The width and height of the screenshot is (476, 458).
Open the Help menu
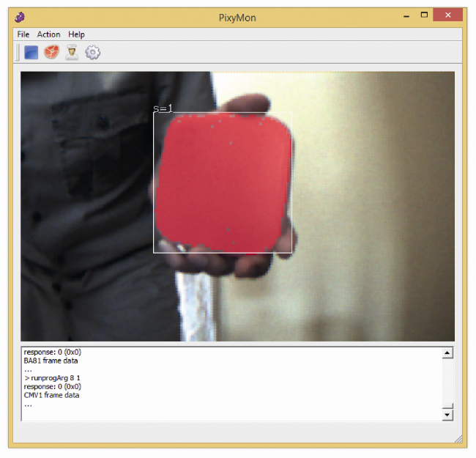(x=76, y=34)
